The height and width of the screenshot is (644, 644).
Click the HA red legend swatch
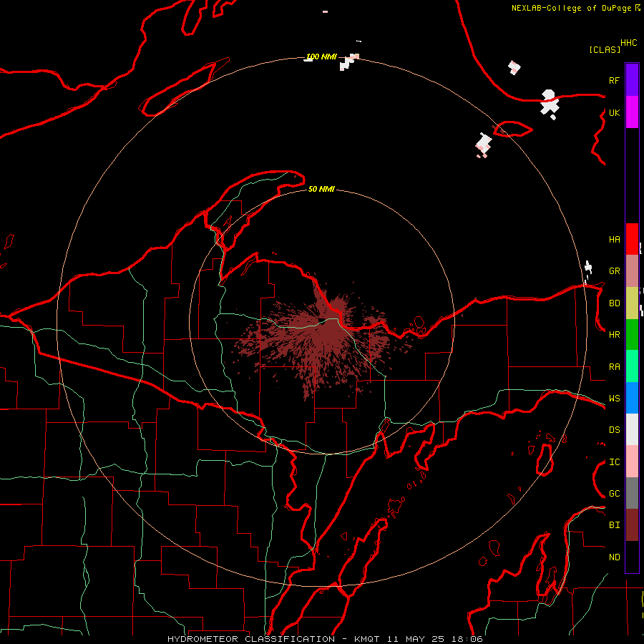coord(632,239)
